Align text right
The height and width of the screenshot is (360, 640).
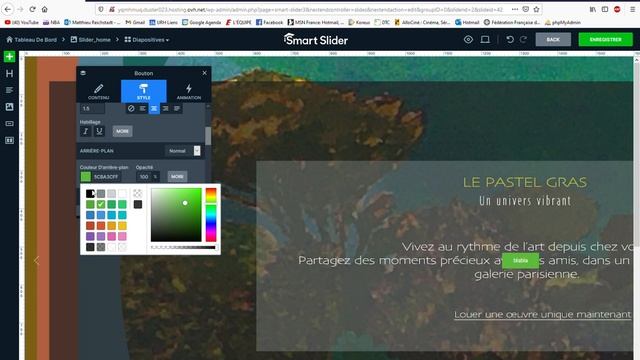click(x=165, y=109)
